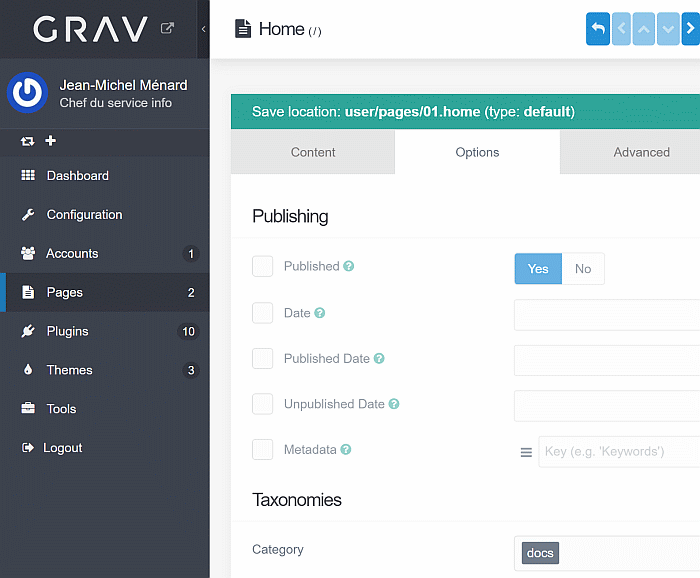Go to Plugins using the plug icon

(28, 331)
